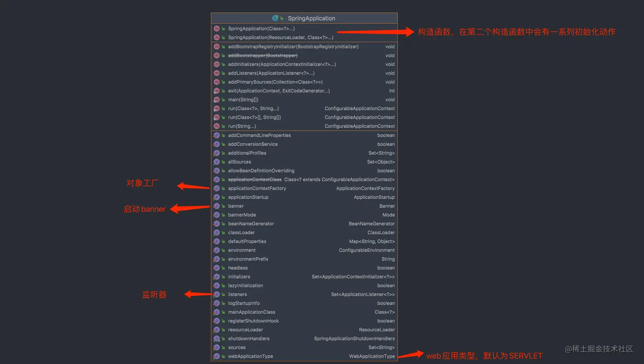The image size is (644, 364).
Task: Select the addBootstrapRegistryInitializer method
Action: 304,46
